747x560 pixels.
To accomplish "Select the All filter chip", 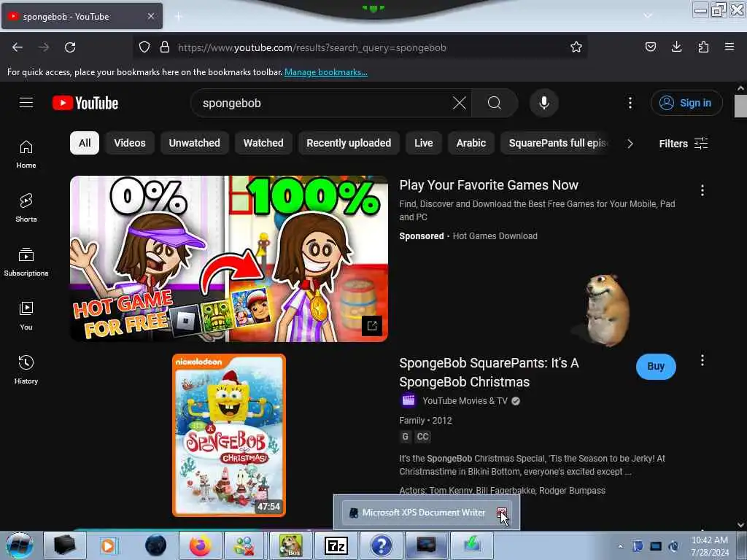I will pyautogui.click(x=85, y=143).
